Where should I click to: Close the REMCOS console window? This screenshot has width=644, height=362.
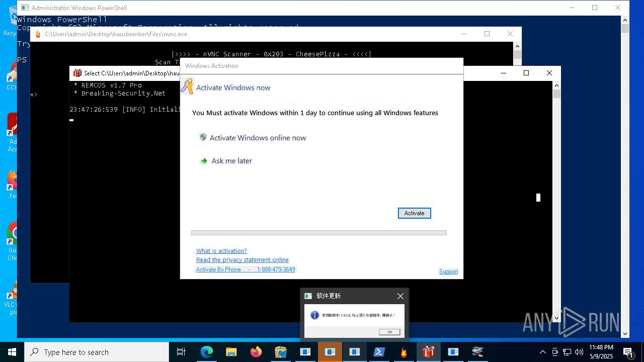pos(549,73)
